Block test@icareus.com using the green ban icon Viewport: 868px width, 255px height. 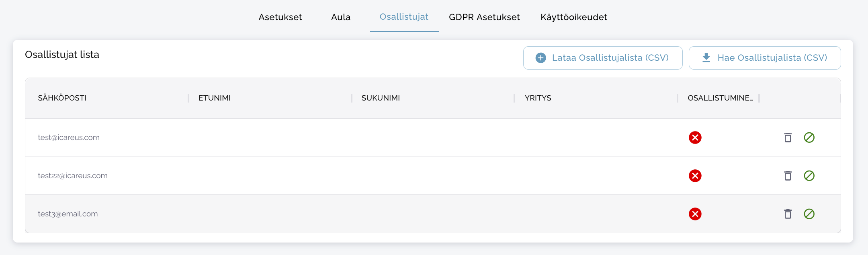pos(809,138)
